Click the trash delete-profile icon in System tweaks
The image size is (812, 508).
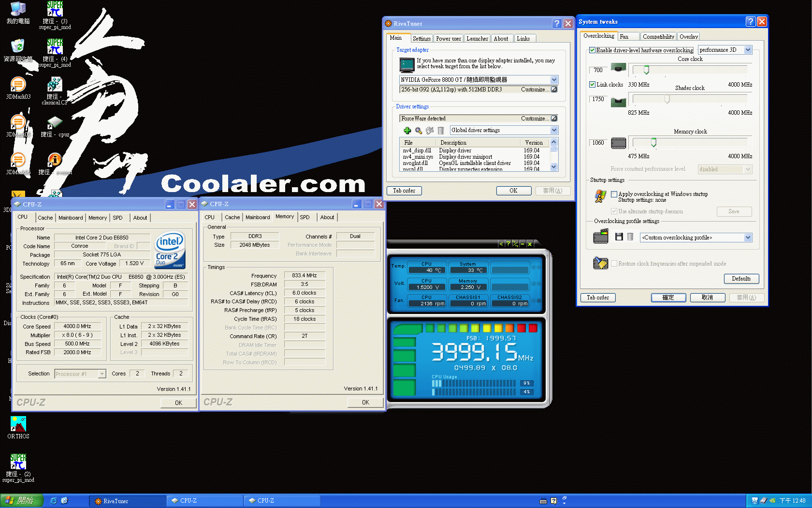tap(630, 237)
